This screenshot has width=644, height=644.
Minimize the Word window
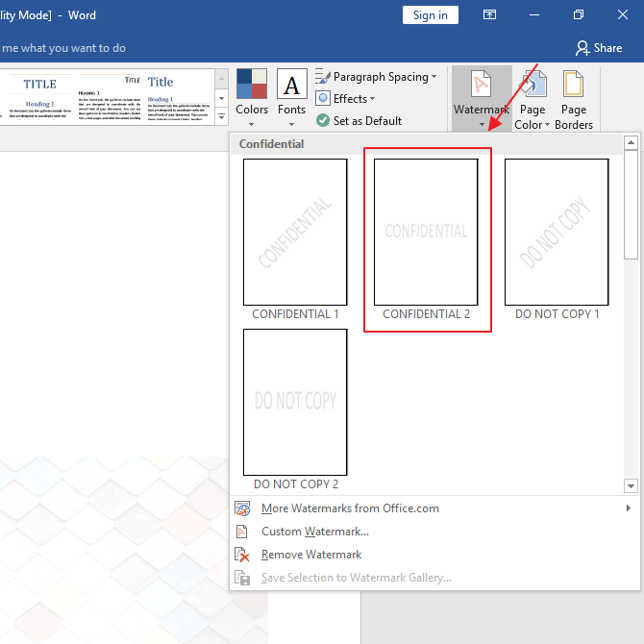(x=533, y=15)
